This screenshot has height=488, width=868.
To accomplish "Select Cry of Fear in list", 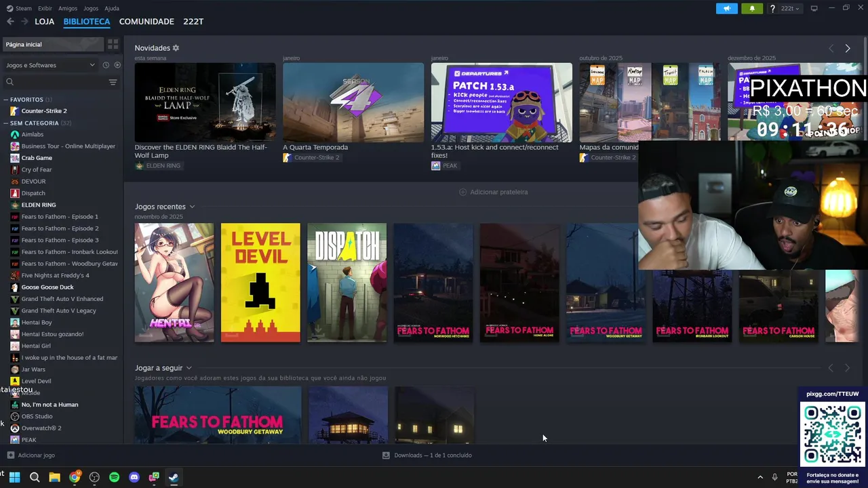I will tap(37, 169).
